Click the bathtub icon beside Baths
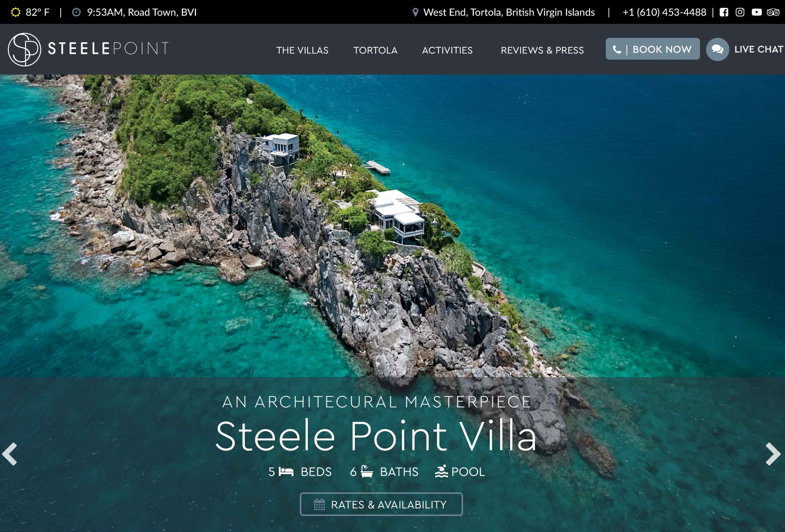Viewport: 785px width, 532px height. point(367,471)
